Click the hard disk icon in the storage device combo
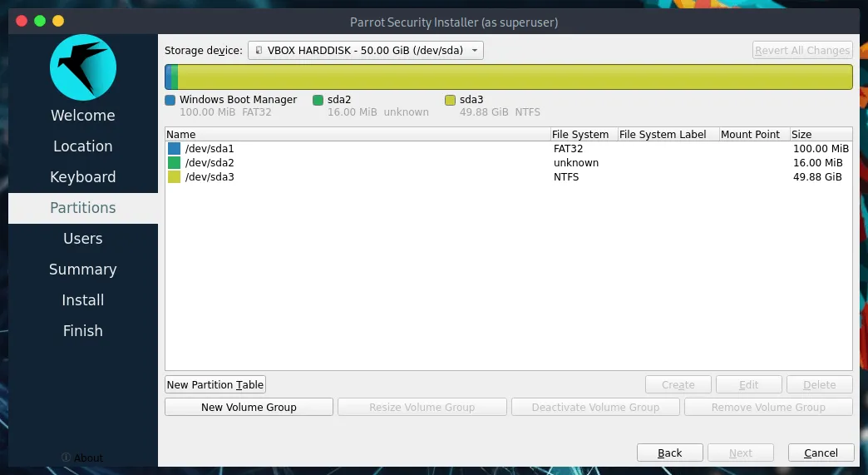This screenshot has height=475, width=868. coord(258,51)
